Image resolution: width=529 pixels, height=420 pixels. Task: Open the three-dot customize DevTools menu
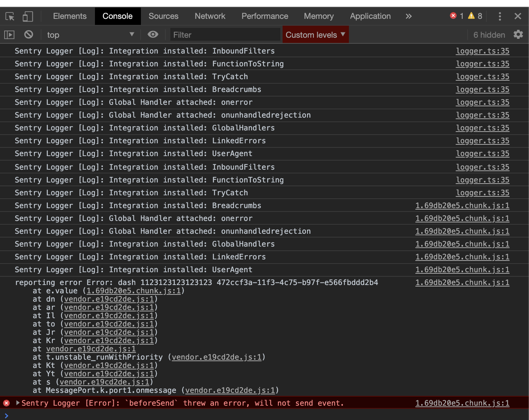[500, 16]
